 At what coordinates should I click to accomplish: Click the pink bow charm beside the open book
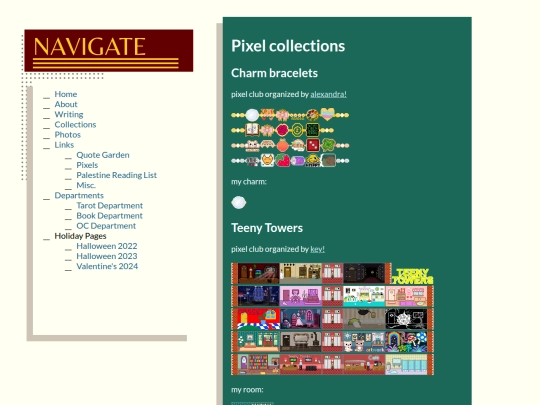click(267, 130)
